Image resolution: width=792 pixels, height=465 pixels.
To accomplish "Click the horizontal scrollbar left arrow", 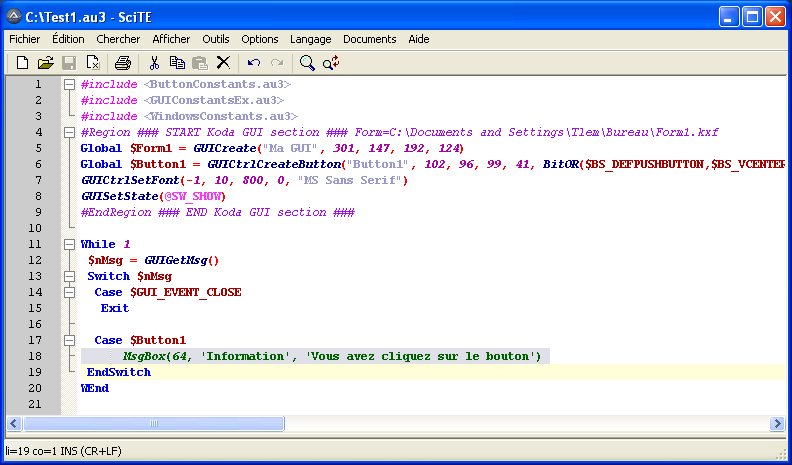I will coord(14,423).
